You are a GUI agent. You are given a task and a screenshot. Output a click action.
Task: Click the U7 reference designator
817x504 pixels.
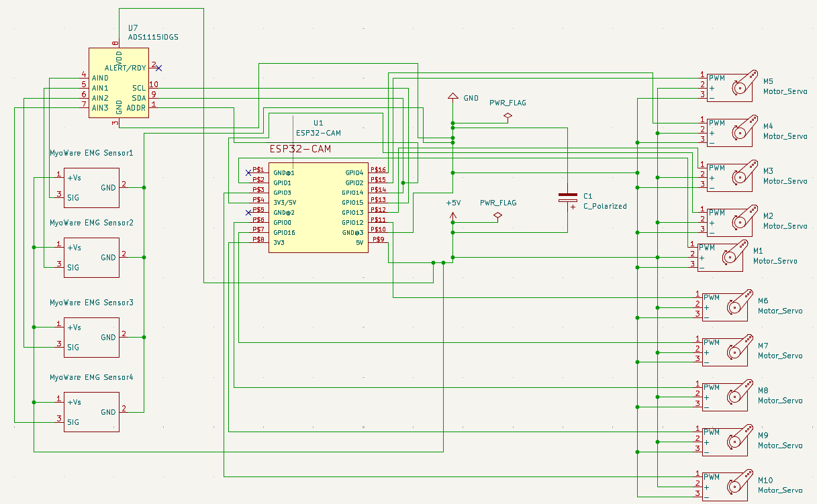[133, 28]
